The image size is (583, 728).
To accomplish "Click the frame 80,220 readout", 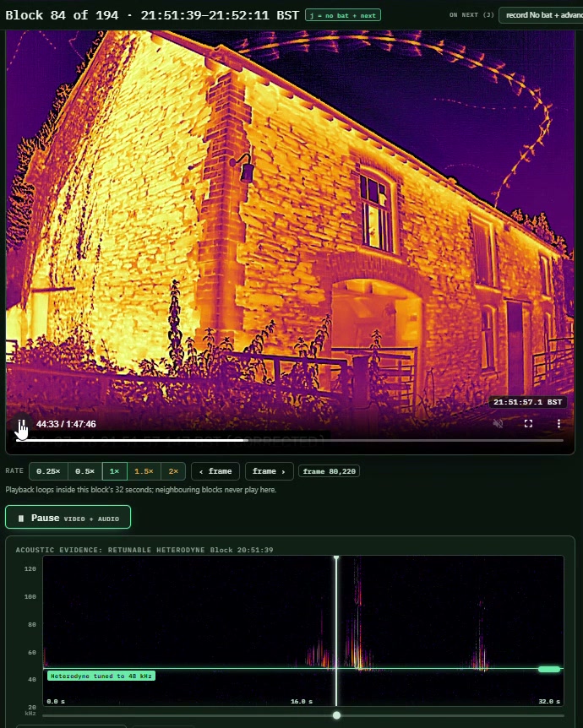I will click(x=329, y=471).
